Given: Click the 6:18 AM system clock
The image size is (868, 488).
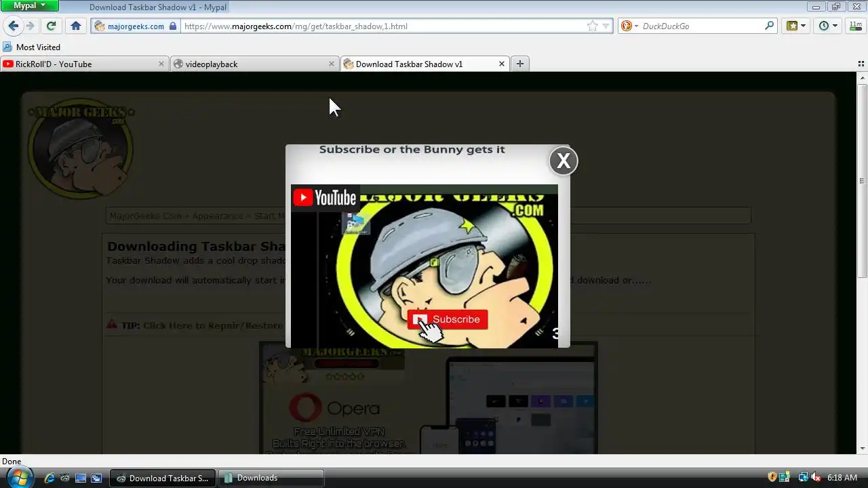Looking at the screenshot, I should pyautogui.click(x=842, y=478).
